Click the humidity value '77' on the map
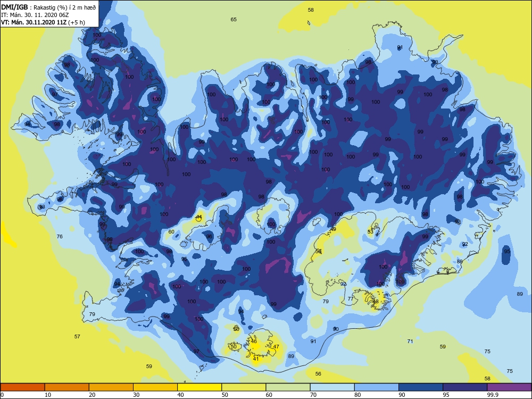This screenshot has width=532, height=399. click(351, 299)
